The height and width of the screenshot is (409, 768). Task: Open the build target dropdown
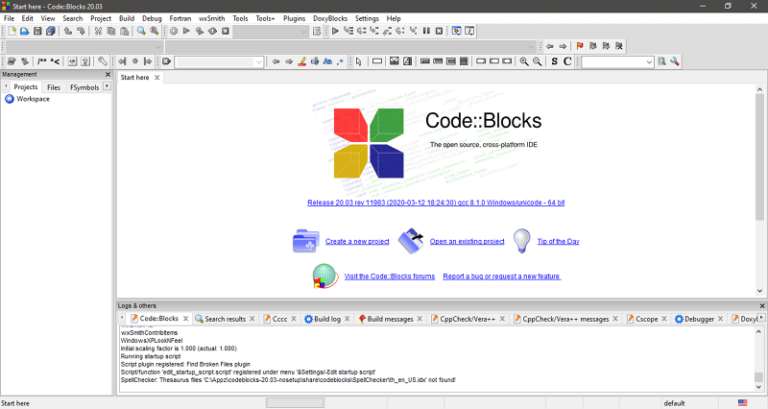(x=270, y=31)
